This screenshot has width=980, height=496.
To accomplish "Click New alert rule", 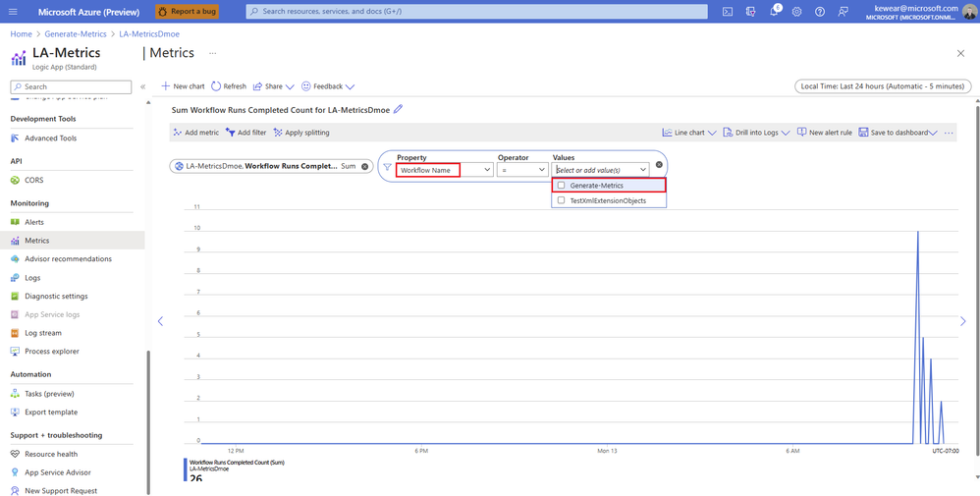I will point(825,133).
